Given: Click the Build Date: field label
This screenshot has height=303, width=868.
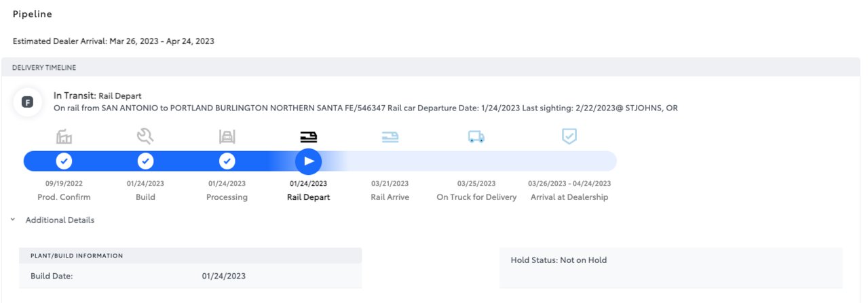Looking at the screenshot, I should pos(52,276).
